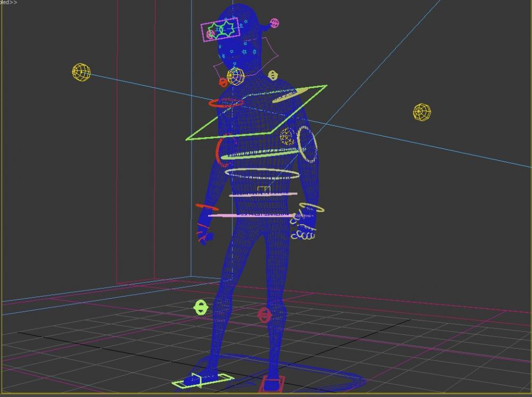Select the pink rectangle eye control frame
The image size is (532, 397).
tap(221, 29)
